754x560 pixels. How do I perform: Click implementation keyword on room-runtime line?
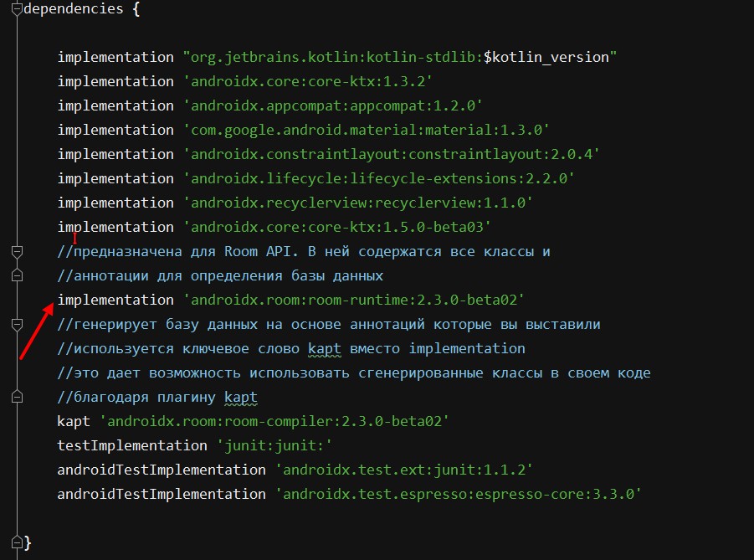click(115, 301)
